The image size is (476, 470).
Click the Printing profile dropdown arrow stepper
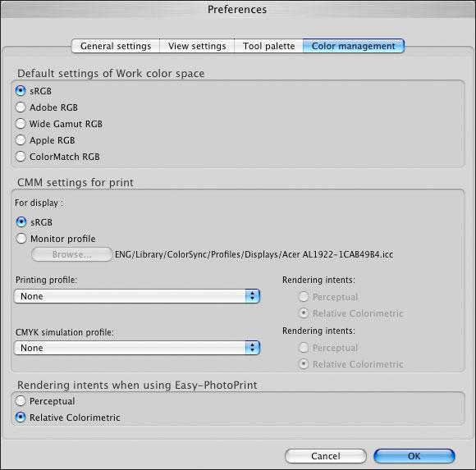click(253, 296)
